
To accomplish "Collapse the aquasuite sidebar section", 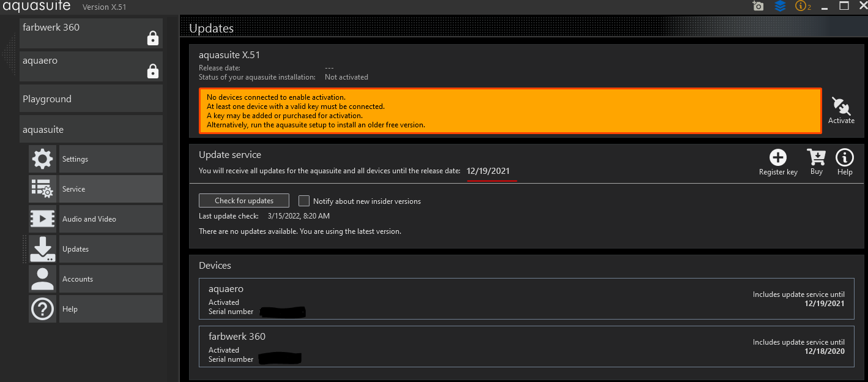I will (x=91, y=129).
